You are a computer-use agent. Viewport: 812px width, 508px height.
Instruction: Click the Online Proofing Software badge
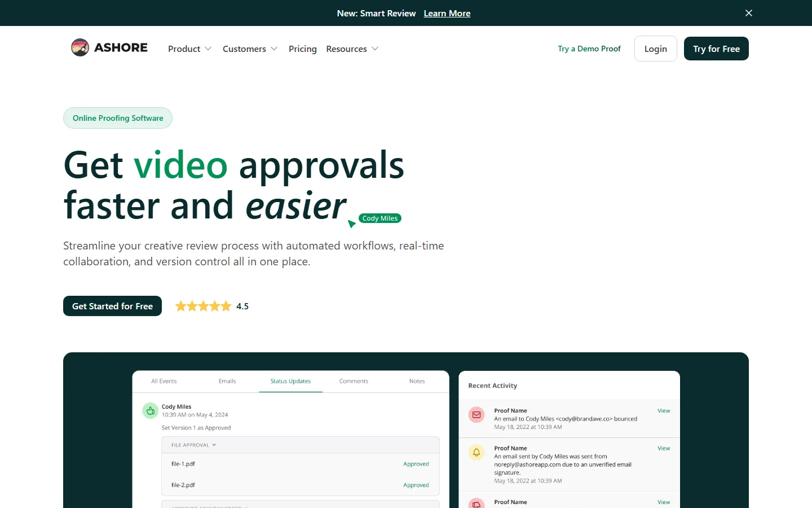118,118
